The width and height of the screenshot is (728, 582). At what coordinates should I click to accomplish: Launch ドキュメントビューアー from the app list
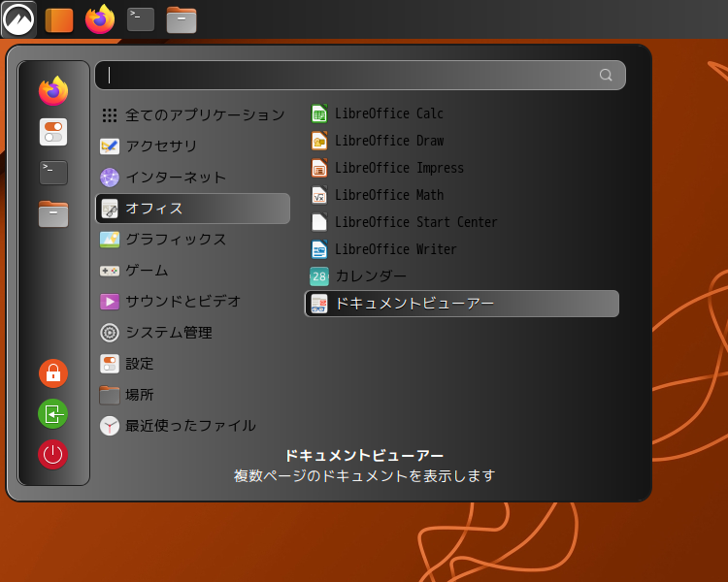[462, 304]
